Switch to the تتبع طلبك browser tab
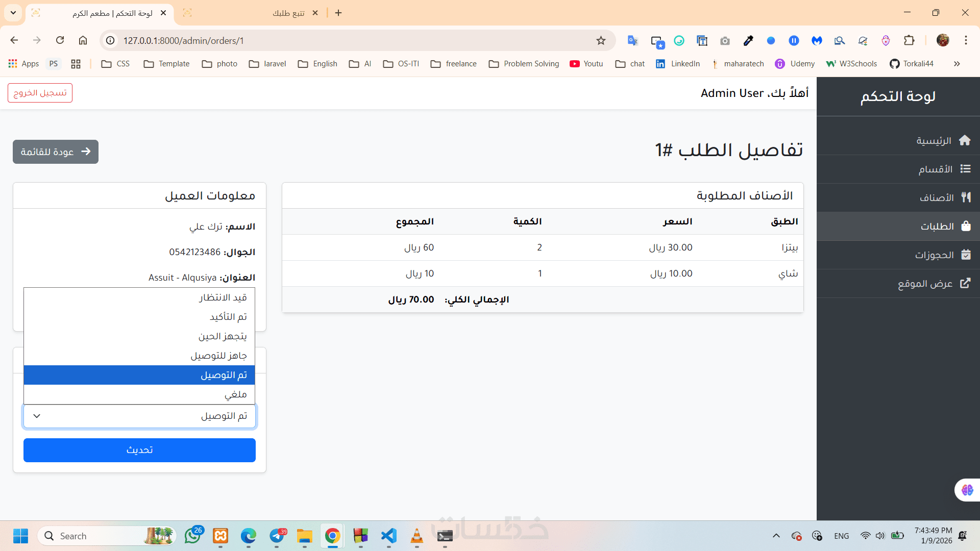 coord(288,13)
